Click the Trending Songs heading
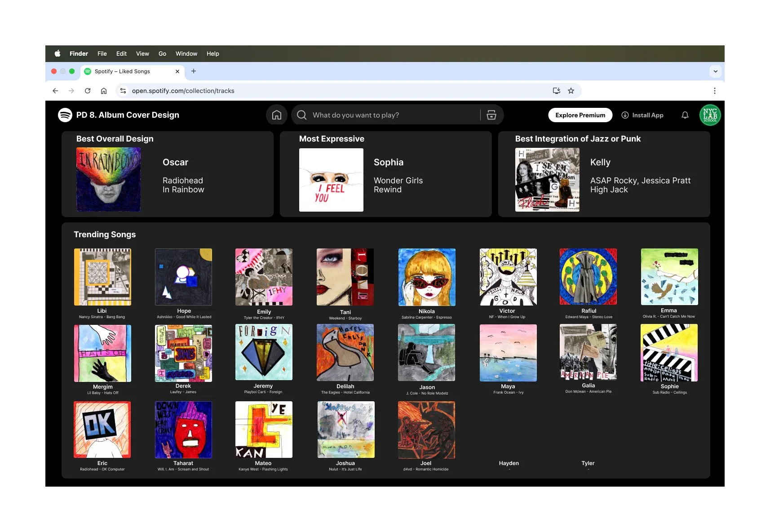This screenshot has width=770, height=532. [x=105, y=235]
